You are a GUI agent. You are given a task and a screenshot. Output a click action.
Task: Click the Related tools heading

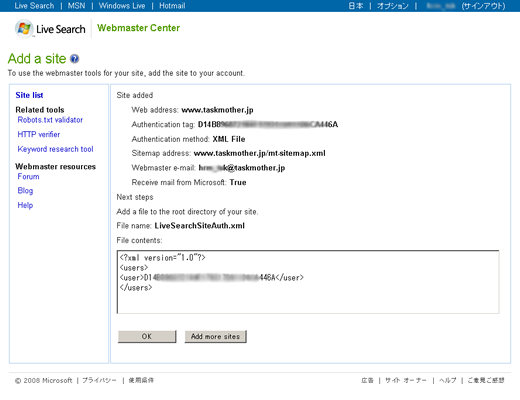(40, 110)
